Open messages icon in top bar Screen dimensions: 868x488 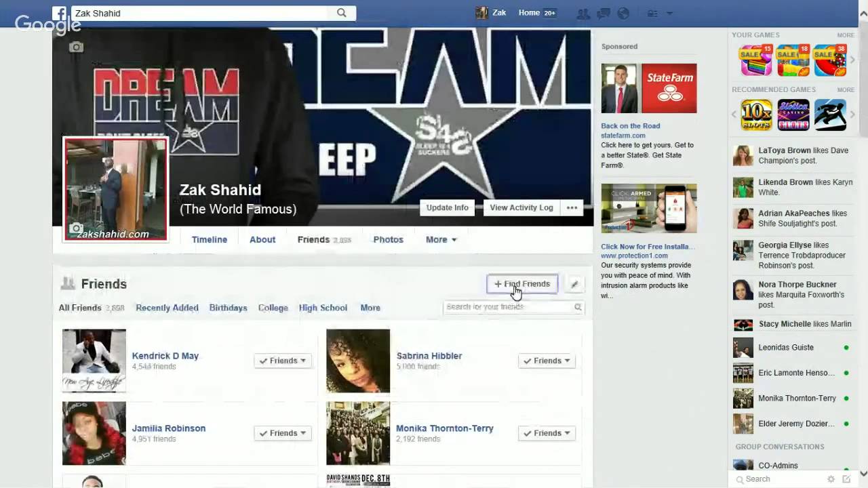603,14
